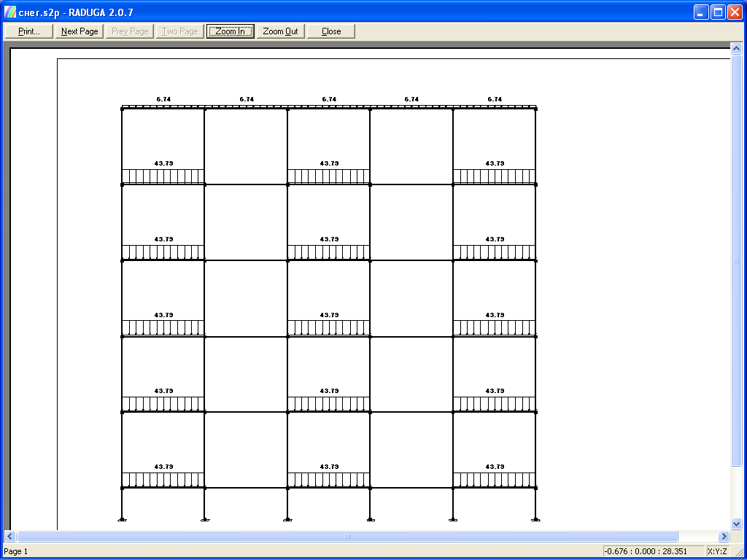
Task: Click the horizontal scrollbar thumb
Action: pyautogui.click(x=347, y=536)
